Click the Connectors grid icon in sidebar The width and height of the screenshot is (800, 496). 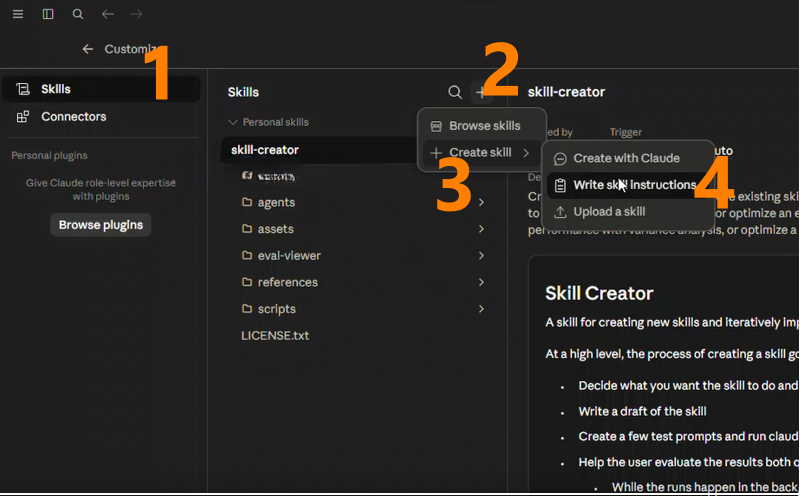pyautogui.click(x=23, y=117)
